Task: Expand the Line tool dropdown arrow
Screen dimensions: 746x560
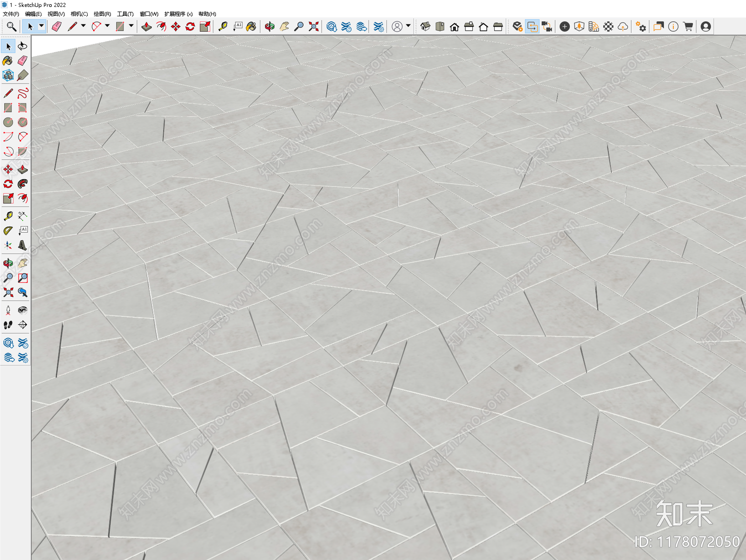Action: (x=83, y=26)
